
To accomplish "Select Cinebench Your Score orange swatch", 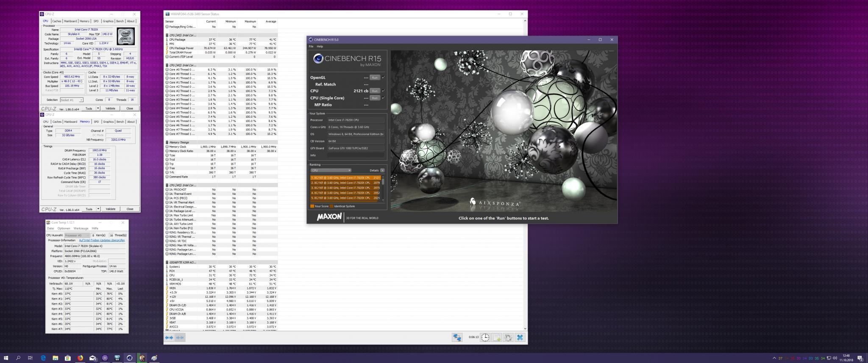I will 312,206.
